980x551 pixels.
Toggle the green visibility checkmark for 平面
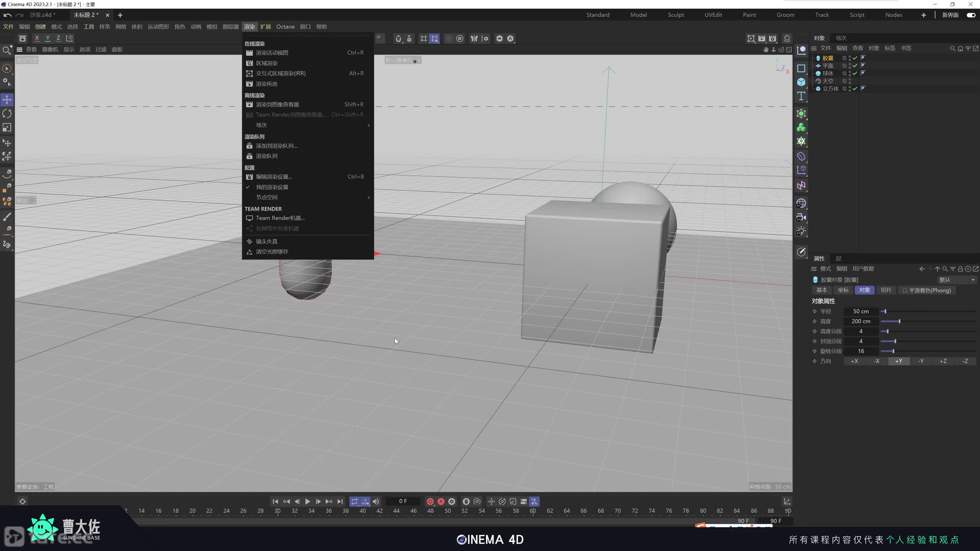(855, 66)
